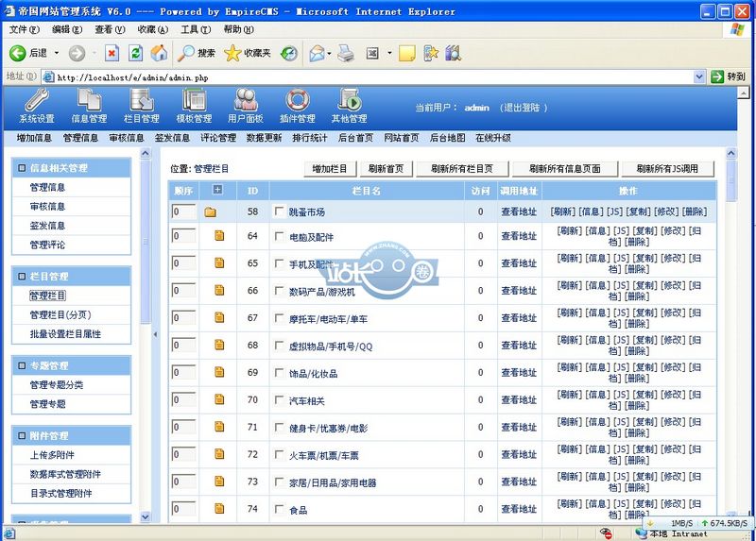Click the IE Print icon
Viewport: 756px width, 541px height.
tap(346, 53)
